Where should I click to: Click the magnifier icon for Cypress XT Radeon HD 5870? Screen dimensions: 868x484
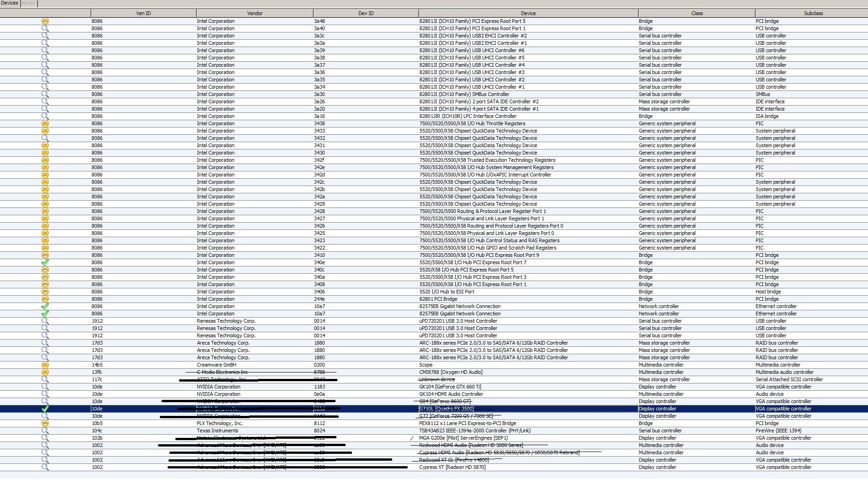45,467
